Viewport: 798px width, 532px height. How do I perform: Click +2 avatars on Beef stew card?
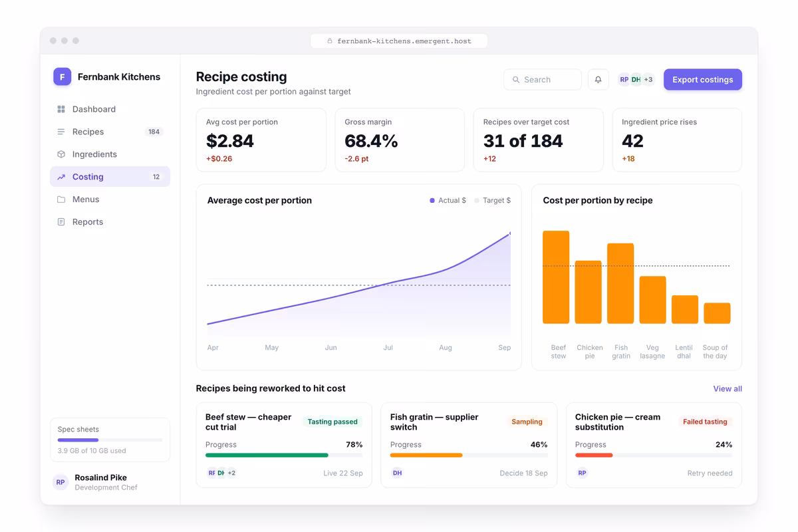pos(231,473)
